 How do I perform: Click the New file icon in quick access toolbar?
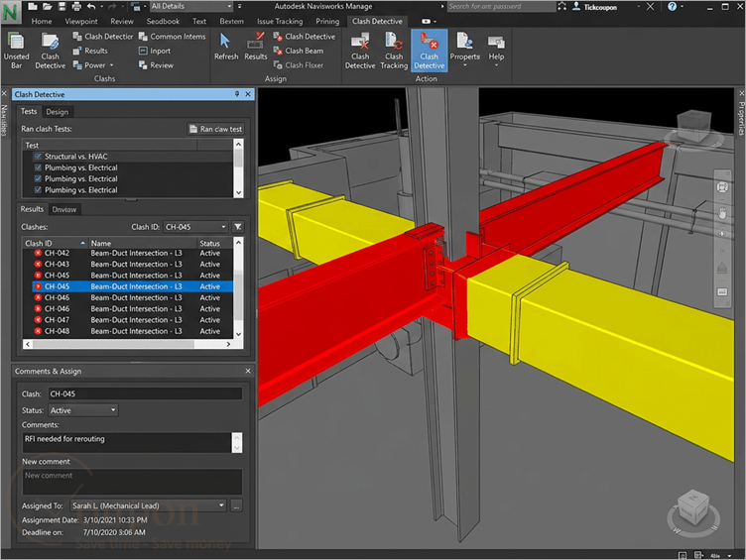(x=32, y=7)
